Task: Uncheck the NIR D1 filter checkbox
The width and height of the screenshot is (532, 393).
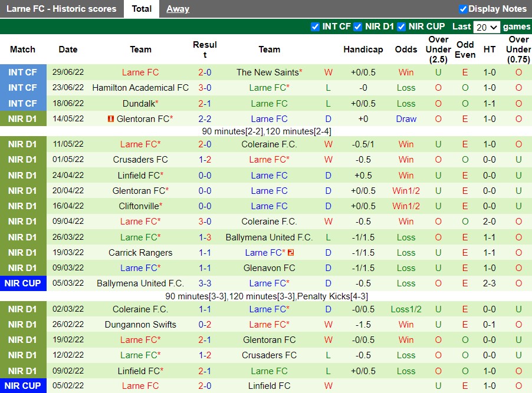Action: pos(357,27)
